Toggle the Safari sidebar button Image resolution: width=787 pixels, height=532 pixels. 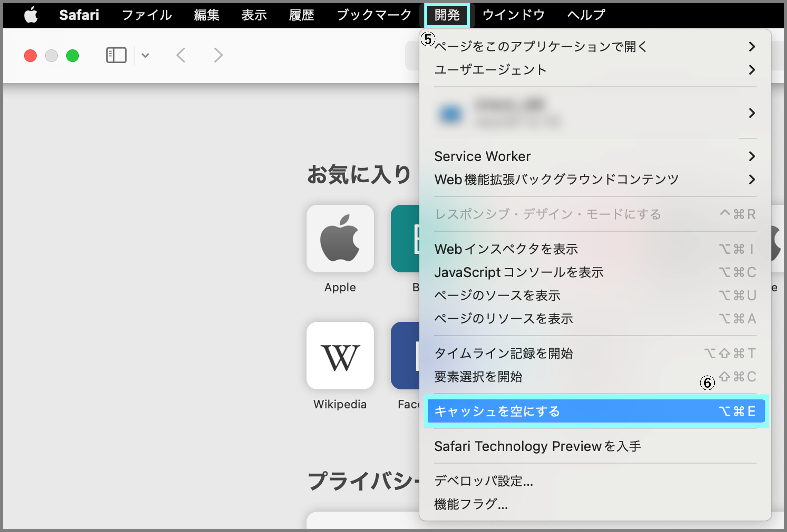[116, 55]
